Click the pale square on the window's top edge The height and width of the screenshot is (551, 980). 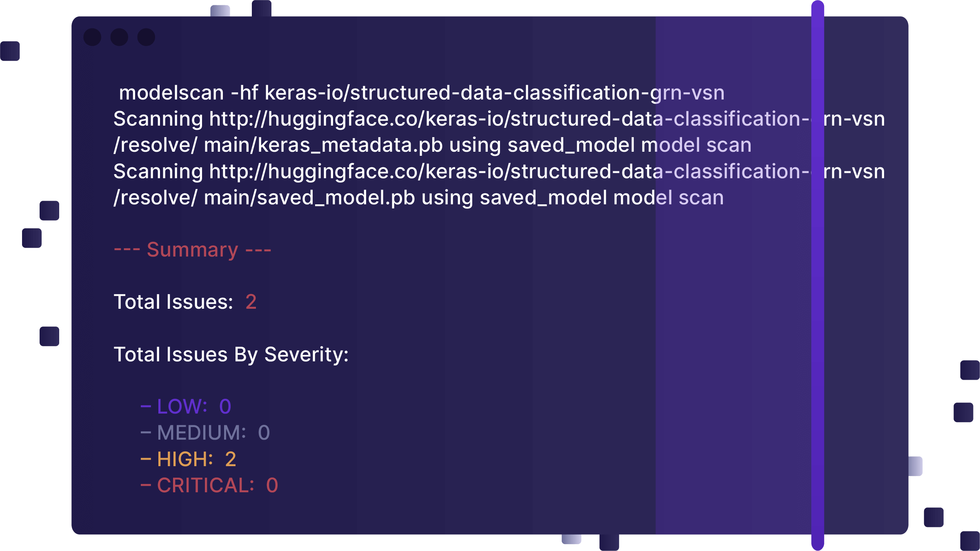220,11
